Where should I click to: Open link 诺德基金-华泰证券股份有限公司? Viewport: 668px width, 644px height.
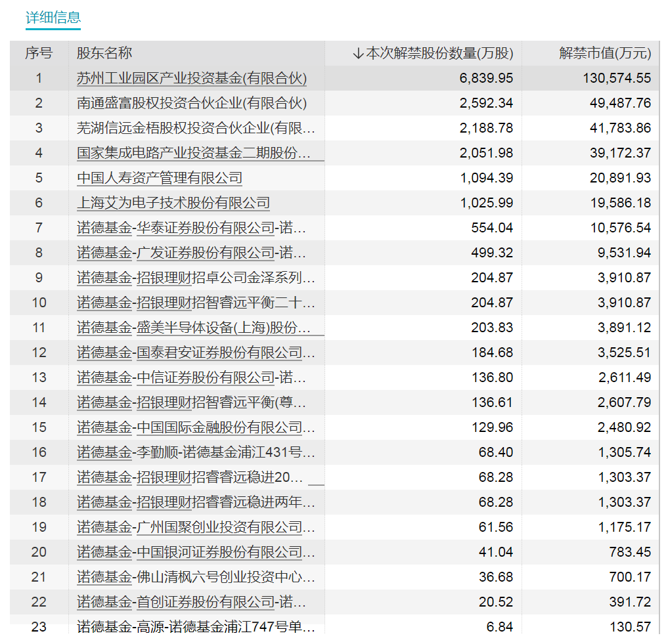tap(191, 228)
